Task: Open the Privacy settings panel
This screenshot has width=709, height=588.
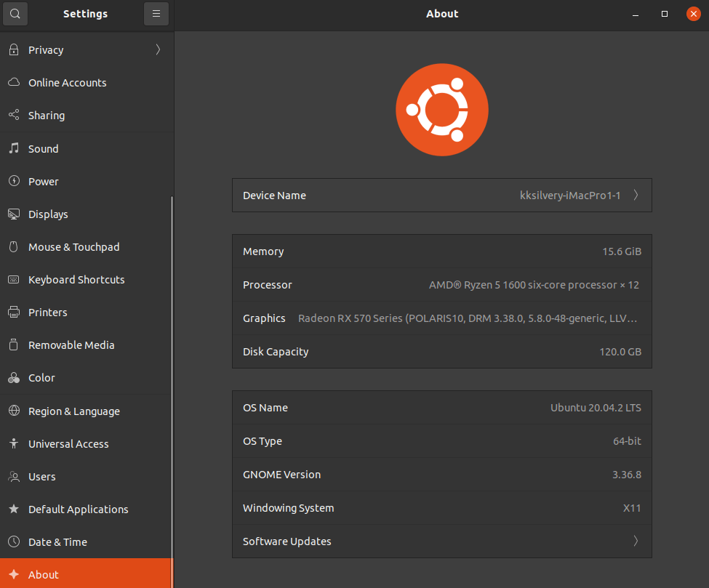Action: (x=87, y=49)
